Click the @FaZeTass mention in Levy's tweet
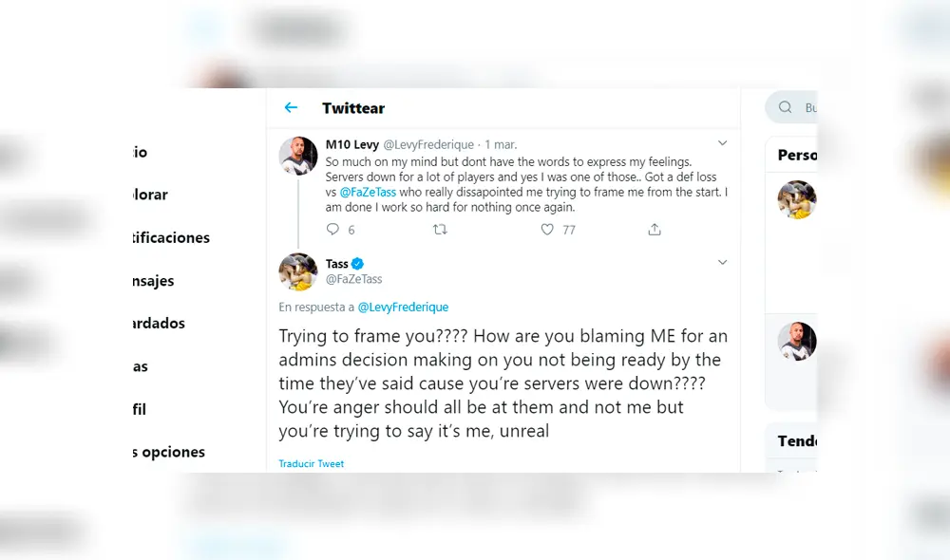 [x=368, y=193]
